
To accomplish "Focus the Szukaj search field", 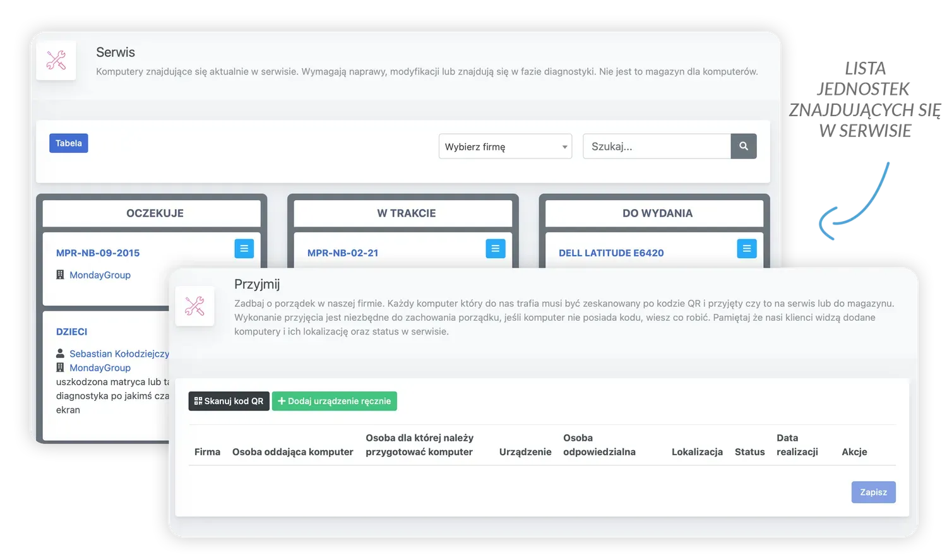I will coord(657,146).
